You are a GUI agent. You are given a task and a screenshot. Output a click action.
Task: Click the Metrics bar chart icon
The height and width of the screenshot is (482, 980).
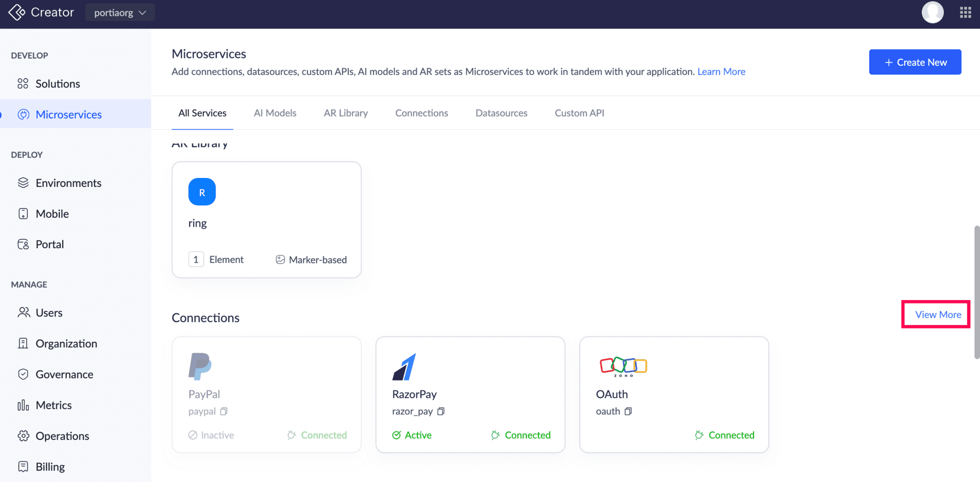23,405
